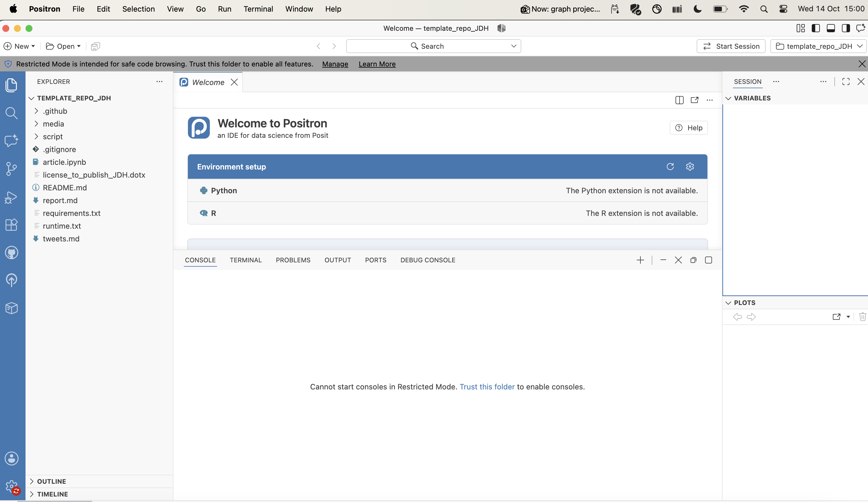Image resolution: width=868 pixels, height=502 pixels.
Task: Open the Manage gear in activity bar
Action: 11,486
